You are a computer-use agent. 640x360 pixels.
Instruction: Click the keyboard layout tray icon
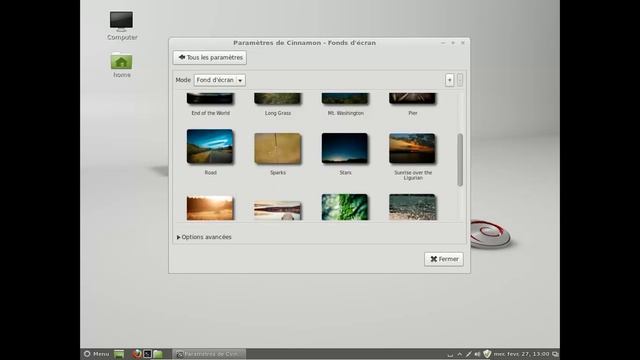click(x=450, y=354)
